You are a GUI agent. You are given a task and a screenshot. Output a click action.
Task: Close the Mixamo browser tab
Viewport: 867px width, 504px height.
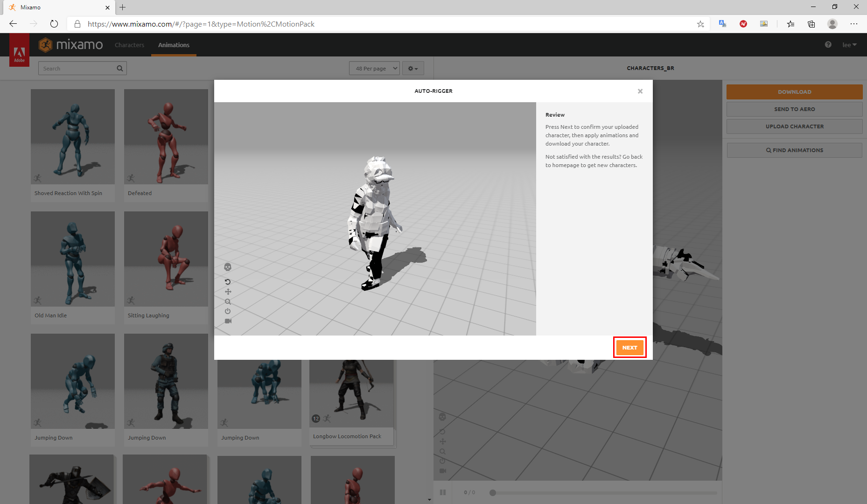coord(107,7)
